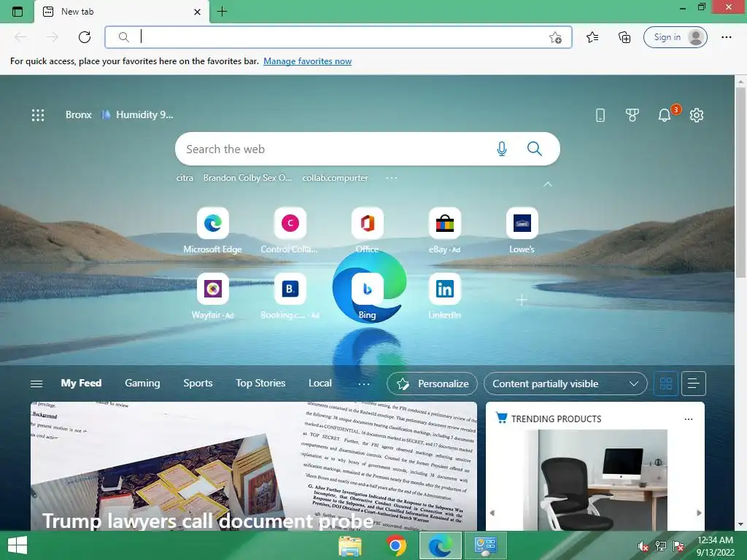The height and width of the screenshot is (560, 747).
Task: Open the Favorites list icon
Action: 592,37
